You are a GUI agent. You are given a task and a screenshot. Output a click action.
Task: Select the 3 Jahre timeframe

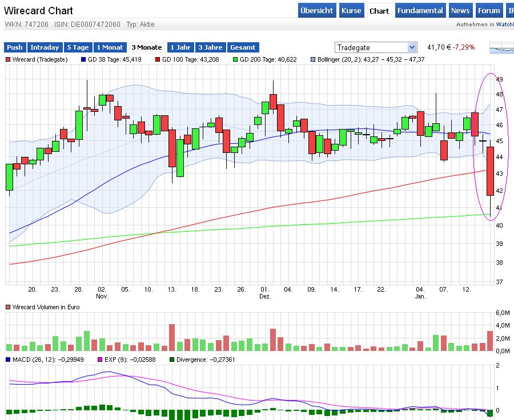pos(210,47)
